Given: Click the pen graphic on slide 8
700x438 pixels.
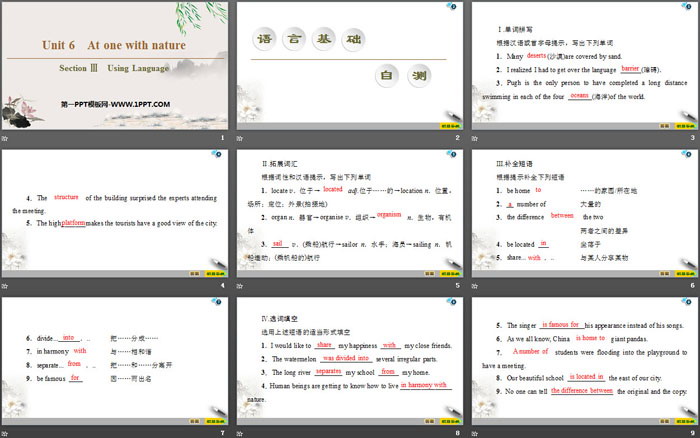Looking at the screenshot, I should pyautogui.click(x=453, y=412).
